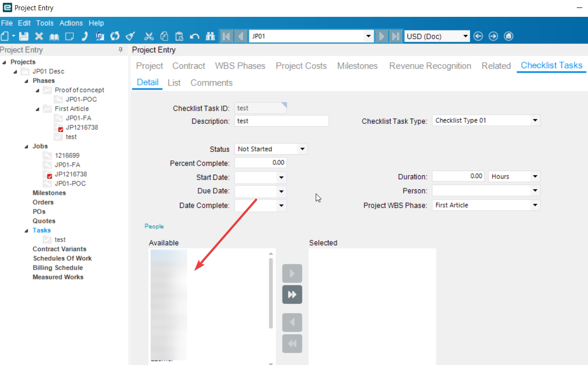
Task: Open the Help menu
Action: [x=96, y=23]
